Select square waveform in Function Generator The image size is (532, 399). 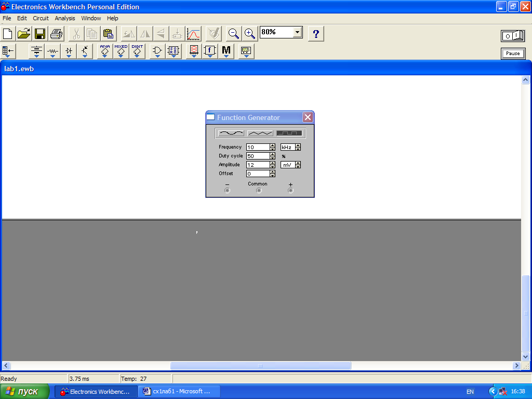tap(289, 133)
